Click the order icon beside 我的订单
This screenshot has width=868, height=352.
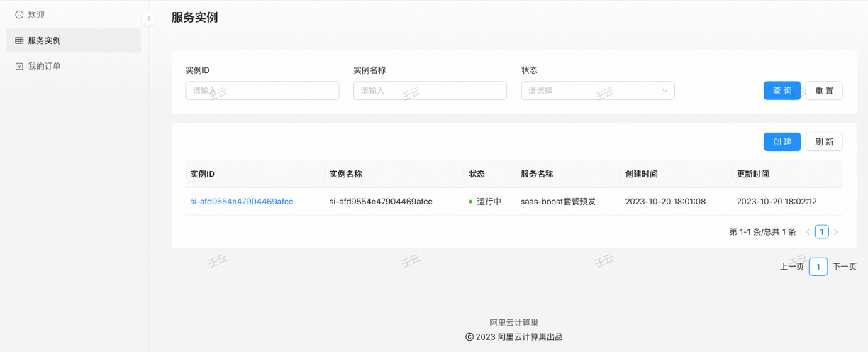[19, 66]
